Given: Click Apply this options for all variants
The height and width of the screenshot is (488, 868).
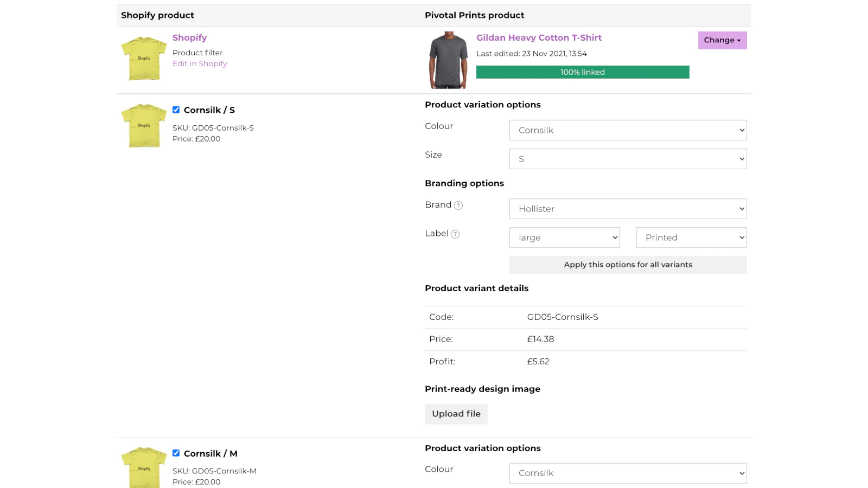Looking at the screenshot, I should click(x=628, y=265).
